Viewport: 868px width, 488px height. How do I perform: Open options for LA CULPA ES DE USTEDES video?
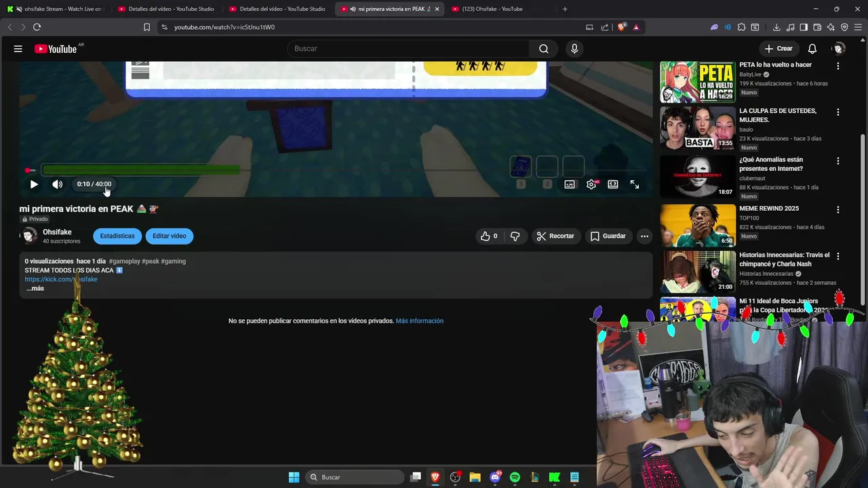click(838, 112)
